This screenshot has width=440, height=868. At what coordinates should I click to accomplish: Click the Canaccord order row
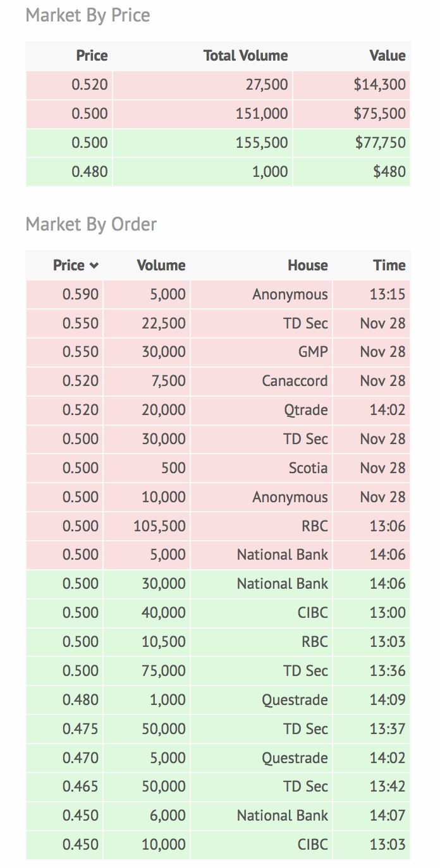coord(217,382)
